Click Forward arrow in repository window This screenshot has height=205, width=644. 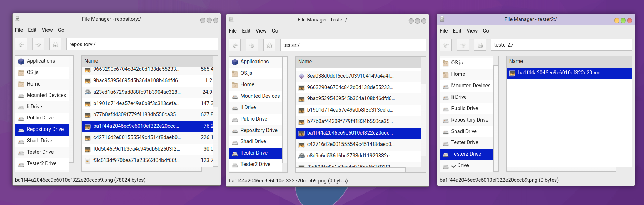tap(38, 44)
